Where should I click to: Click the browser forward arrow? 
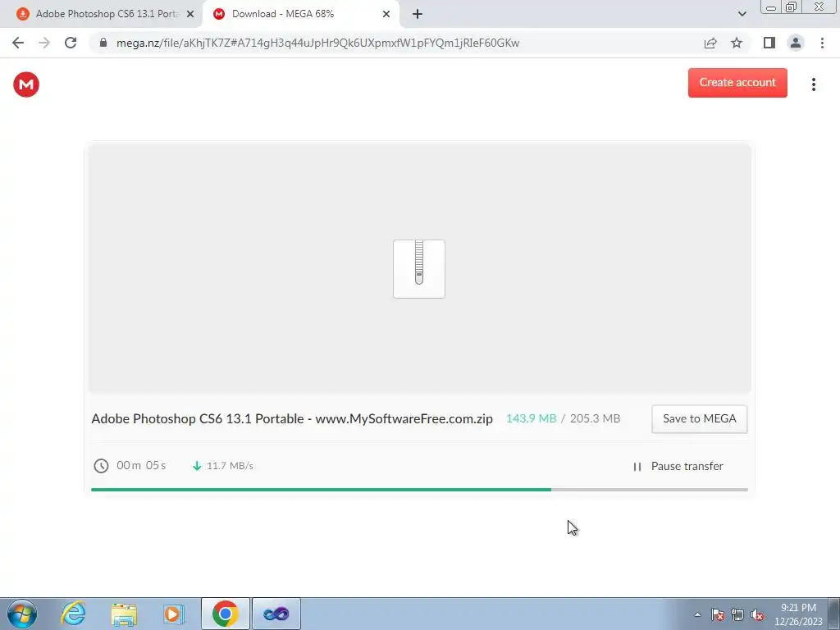click(44, 43)
